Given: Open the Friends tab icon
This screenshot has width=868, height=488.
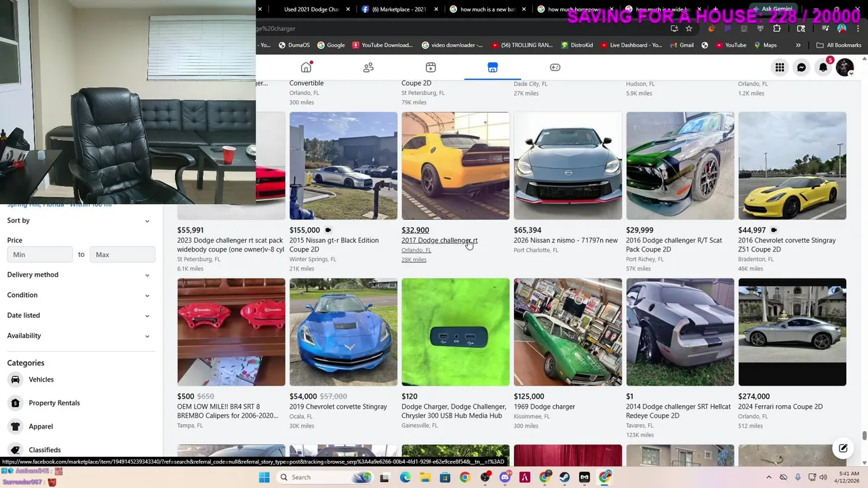Looking at the screenshot, I should [368, 67].
